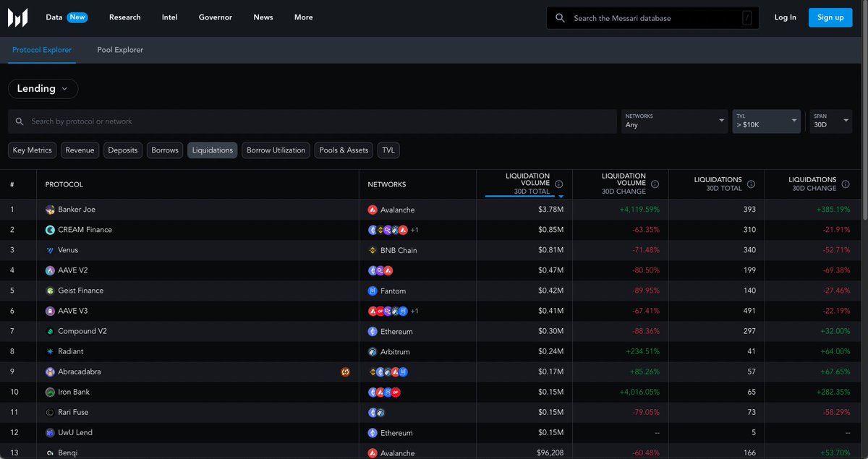Click the Geist Finance protocol icon

(x=50, y=291)
